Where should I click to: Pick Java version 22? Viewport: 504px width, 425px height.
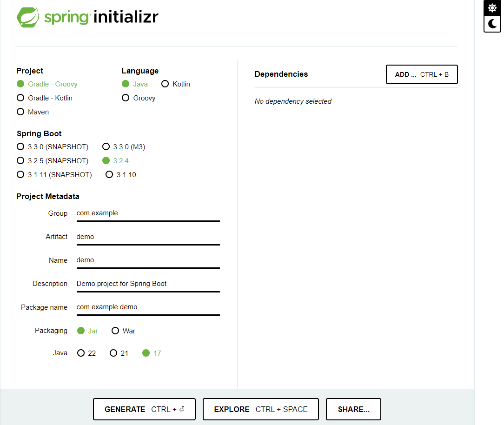86,353
